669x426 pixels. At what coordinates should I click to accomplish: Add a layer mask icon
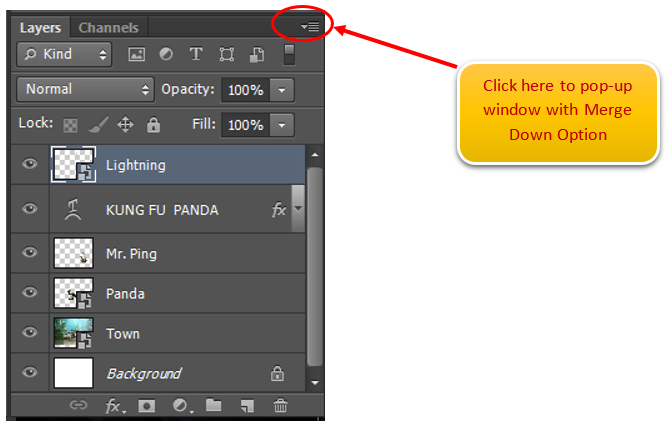coord(146,406)
